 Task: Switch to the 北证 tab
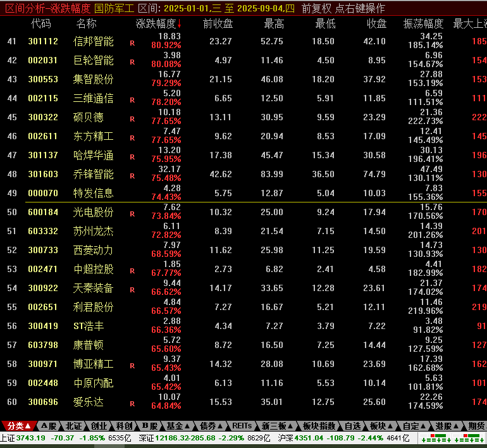click(73, 426)
